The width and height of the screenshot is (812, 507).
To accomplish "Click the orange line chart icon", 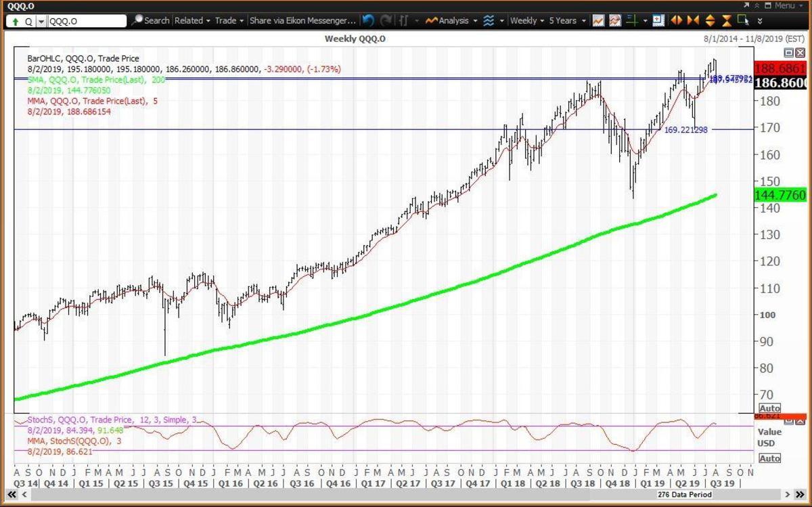I will click(x=598, y=20).
